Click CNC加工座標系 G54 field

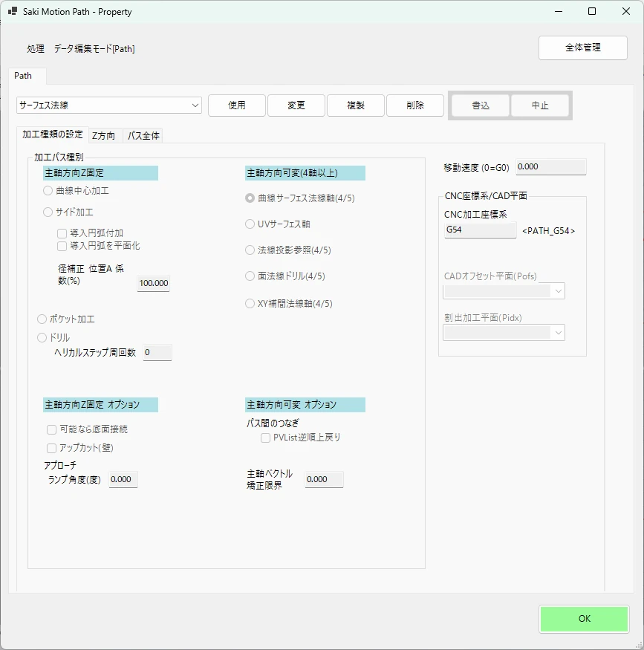(x=481, y=230)
